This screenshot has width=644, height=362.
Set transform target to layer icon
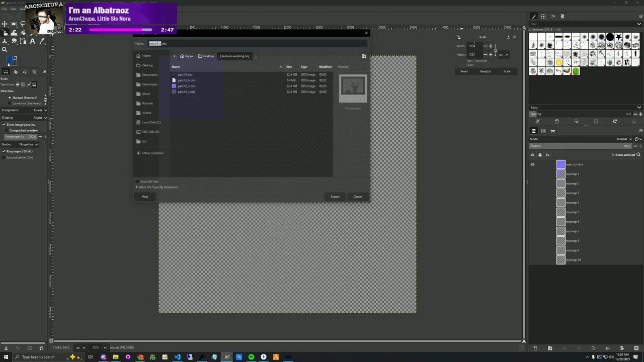coord(18,84)
